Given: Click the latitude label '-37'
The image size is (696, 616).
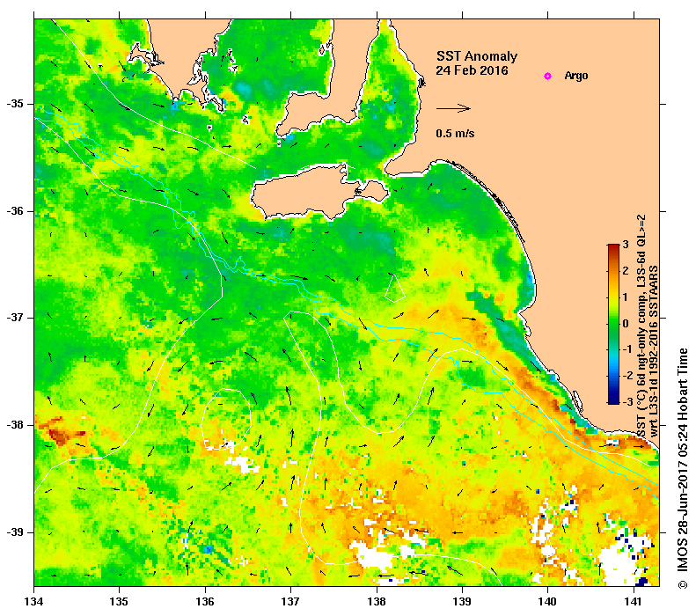Looking at the screenshot, I should tap(14, 318).
